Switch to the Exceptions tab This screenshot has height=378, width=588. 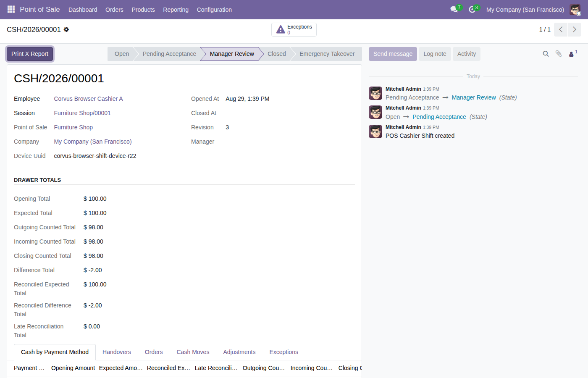pos(284,352)
